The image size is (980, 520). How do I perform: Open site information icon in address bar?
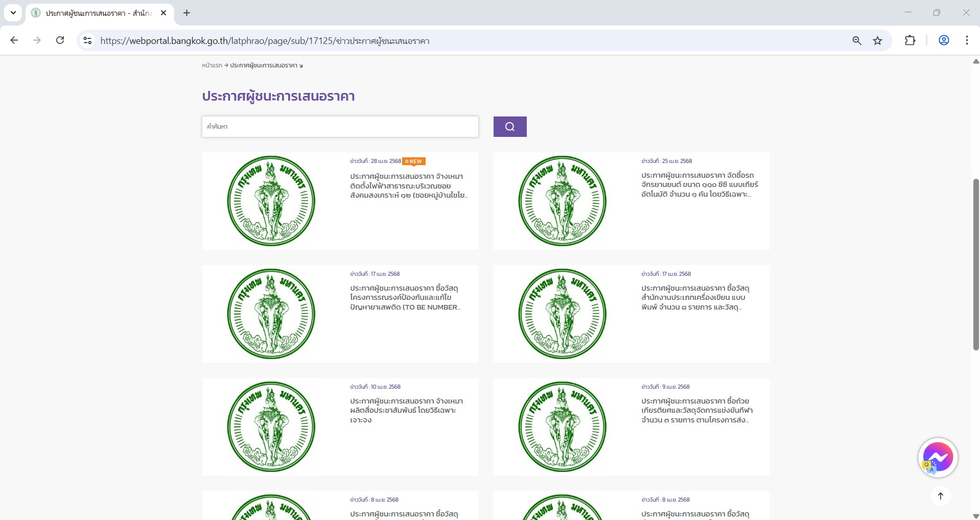pyautogui.click(x=87, y=41)
